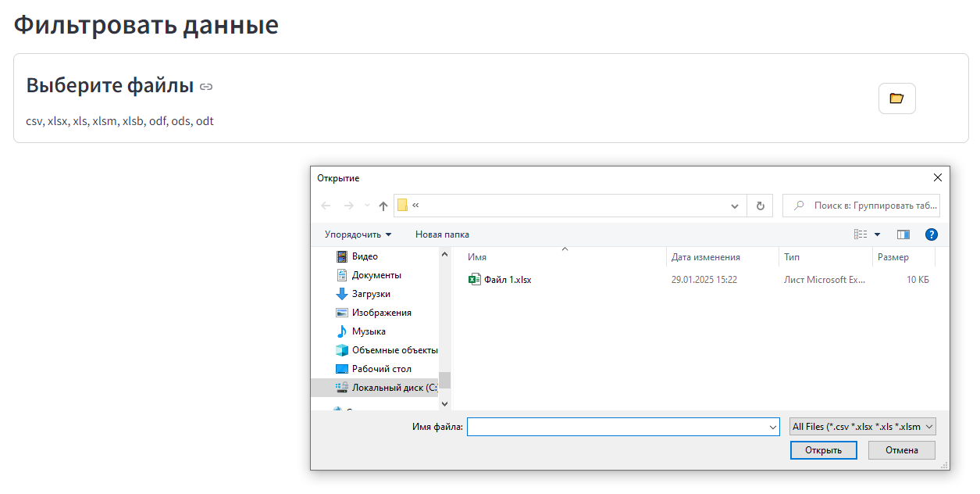
Task: Click the Локальный диск drive icon
Action: pyautogui.click(x=341, y=388)
